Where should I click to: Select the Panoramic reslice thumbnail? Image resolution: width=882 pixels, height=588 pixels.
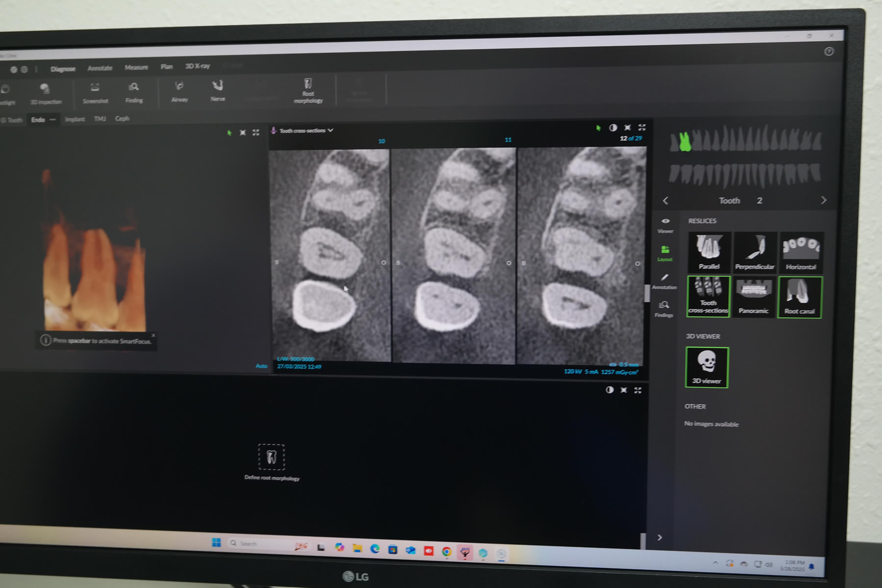754,296
